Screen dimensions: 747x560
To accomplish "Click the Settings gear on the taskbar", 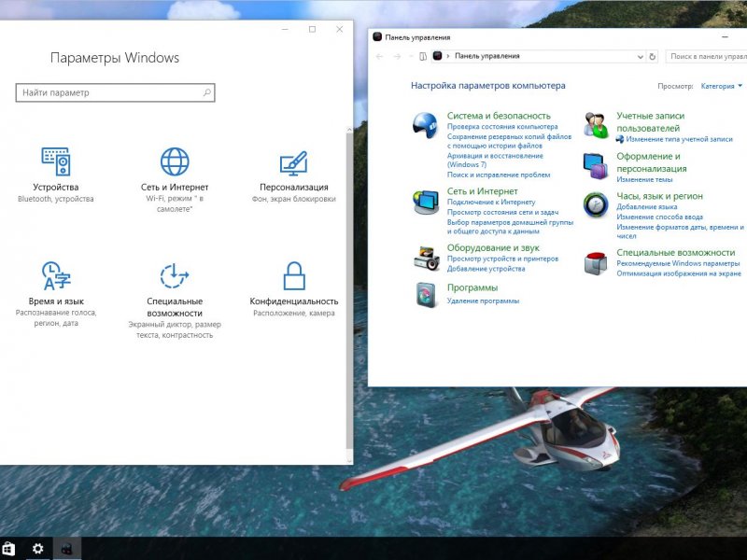I will [37, 549].
